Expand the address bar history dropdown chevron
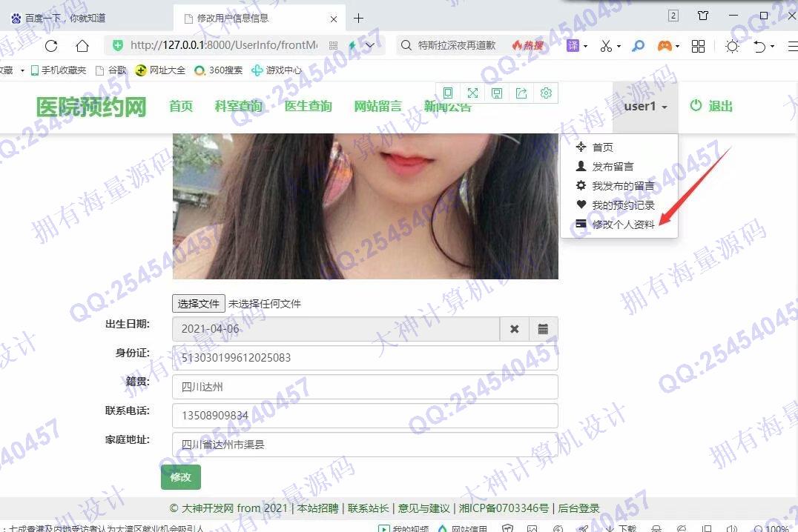Image resolution: width=798 pixels, height=532 pixels. (370, 45)
